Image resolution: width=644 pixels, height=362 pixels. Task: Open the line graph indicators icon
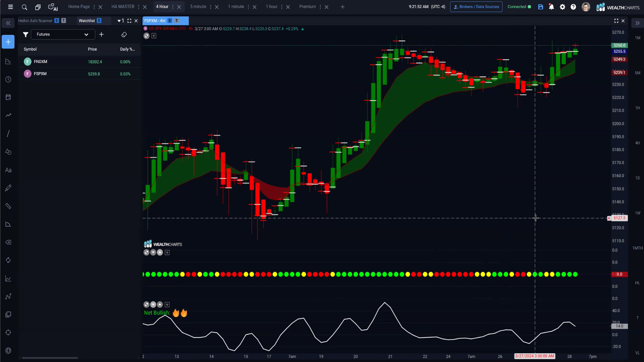pyautogui.click(x=8, y=279)
